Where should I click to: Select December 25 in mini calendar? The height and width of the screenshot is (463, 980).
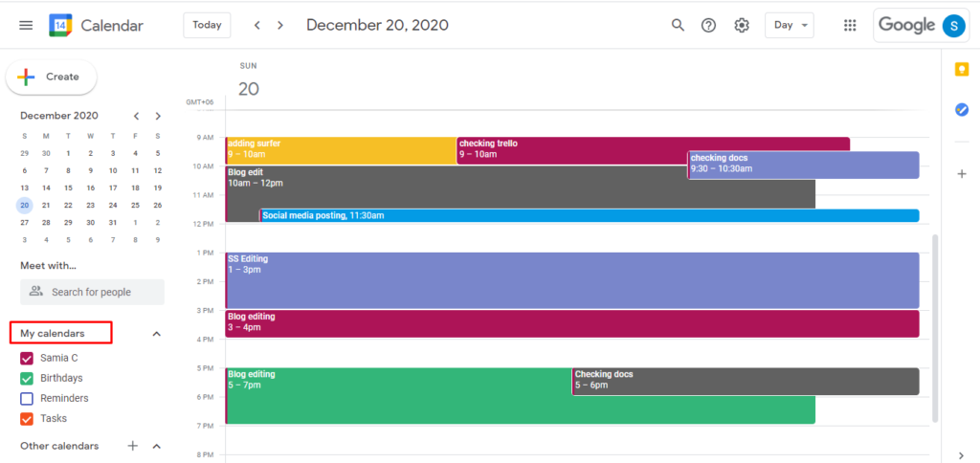pyautogui.click(x=135, y=205)
